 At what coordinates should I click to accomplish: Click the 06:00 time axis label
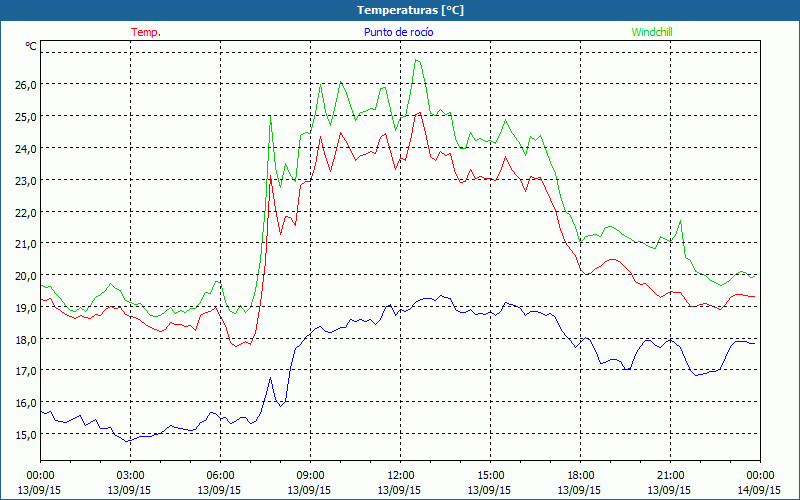[x=220, y=476]
